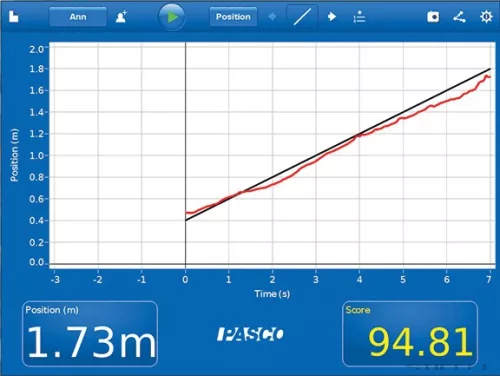Click the -3 label on time axis
This screenshot has height=376, width=500.
point(55,279)
